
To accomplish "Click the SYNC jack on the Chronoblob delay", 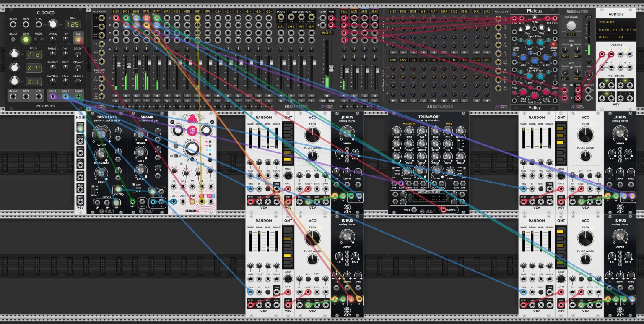I will click(192, 202).
